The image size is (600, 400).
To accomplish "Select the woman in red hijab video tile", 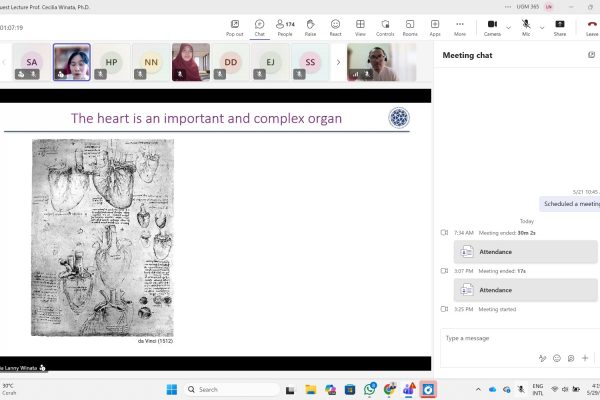I will pyautogui.click(x=191, y=62).
